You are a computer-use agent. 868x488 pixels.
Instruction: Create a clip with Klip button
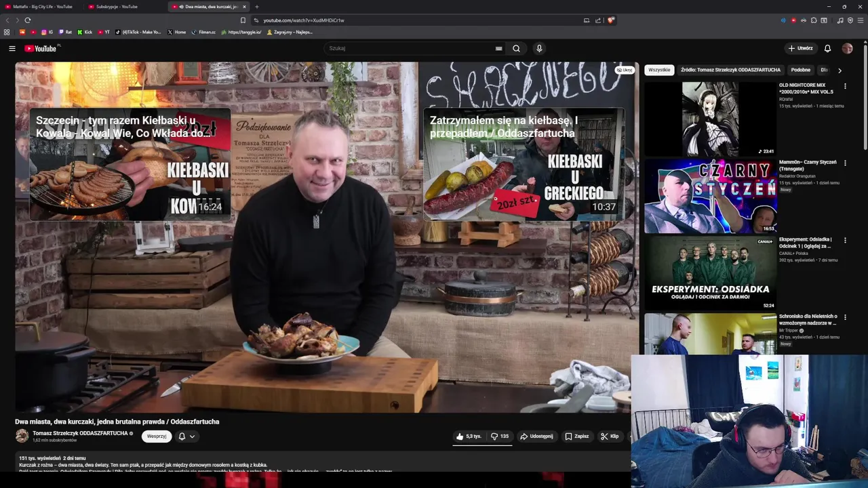pos(610,436)
